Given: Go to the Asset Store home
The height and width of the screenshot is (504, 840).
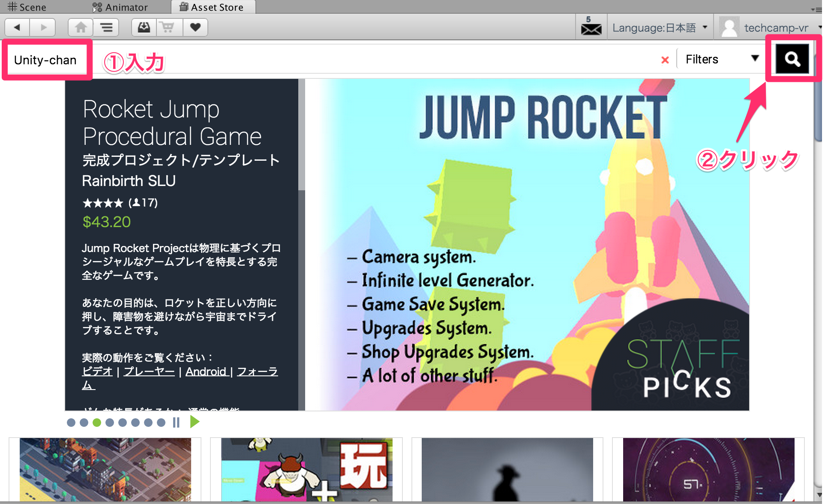Looking at the screenshot, I should click(81, 27).
